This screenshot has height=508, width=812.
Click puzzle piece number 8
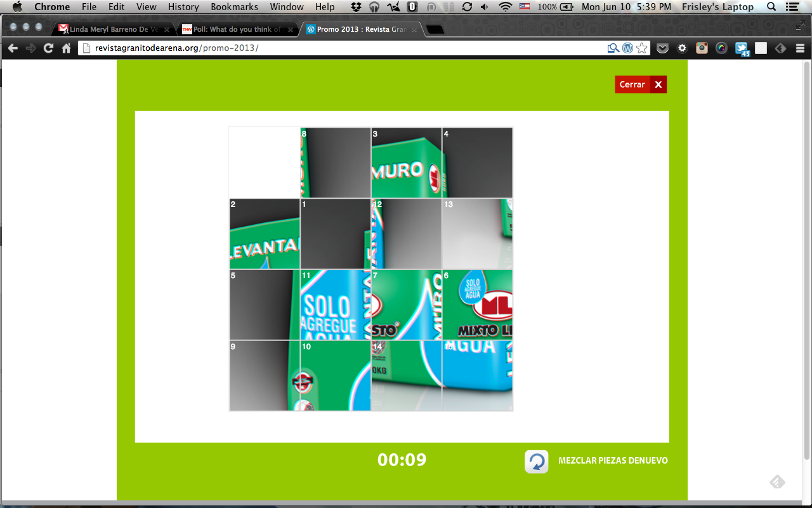[336, 163]
